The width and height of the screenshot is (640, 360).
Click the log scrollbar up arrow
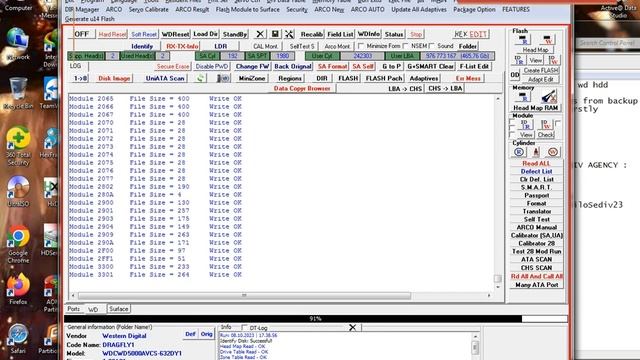498,98
